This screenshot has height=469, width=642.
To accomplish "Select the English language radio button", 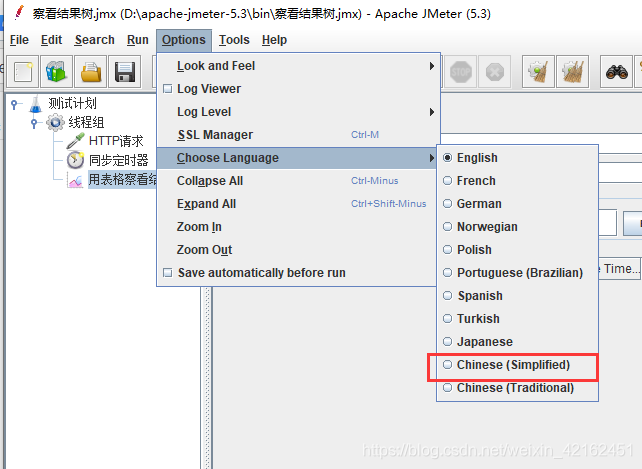I will coord(448,158).
